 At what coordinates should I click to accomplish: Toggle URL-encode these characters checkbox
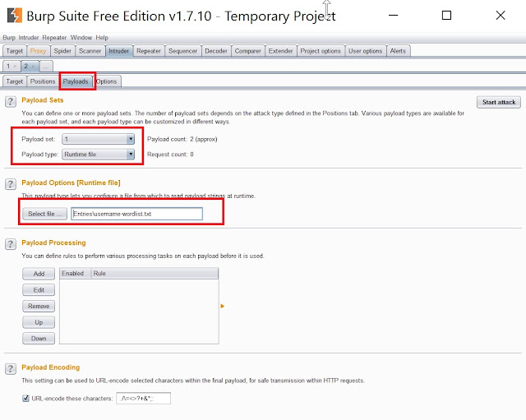(25, 398)
